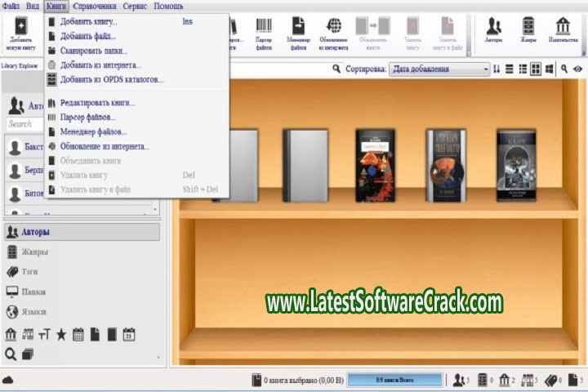Image resolution: width=588 pixels, height=392 pixels.
Task: Choose Добавить из интернета menu entry
Action: 137,65
